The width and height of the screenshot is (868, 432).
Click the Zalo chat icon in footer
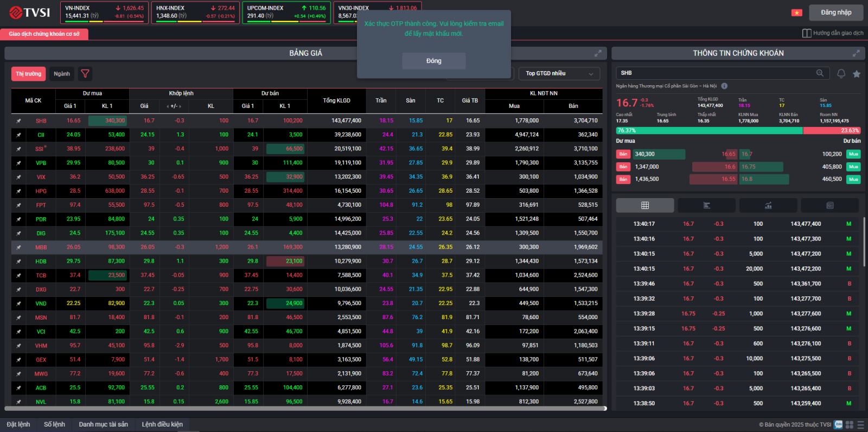[x=838, y=424]
